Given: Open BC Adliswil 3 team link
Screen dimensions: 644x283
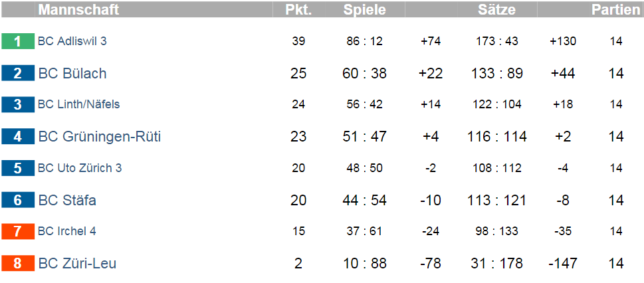Looking at the screenshot, I should tap(72, 41).
